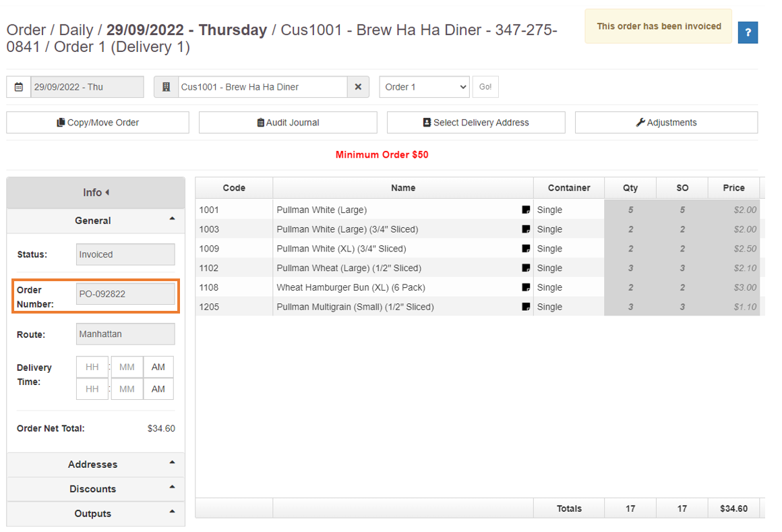
Task: Open Adjustments
Action: [666, 122]
